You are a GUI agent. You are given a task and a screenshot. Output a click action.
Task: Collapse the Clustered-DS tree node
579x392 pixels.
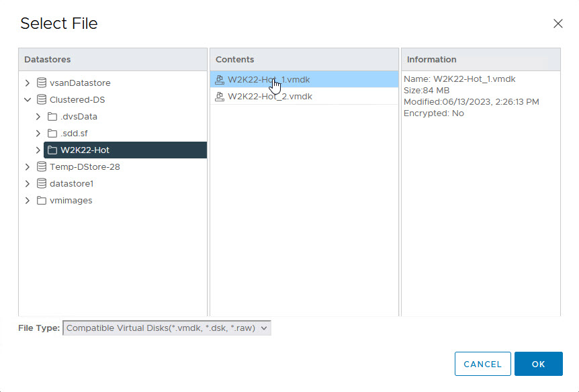(28, 100)
